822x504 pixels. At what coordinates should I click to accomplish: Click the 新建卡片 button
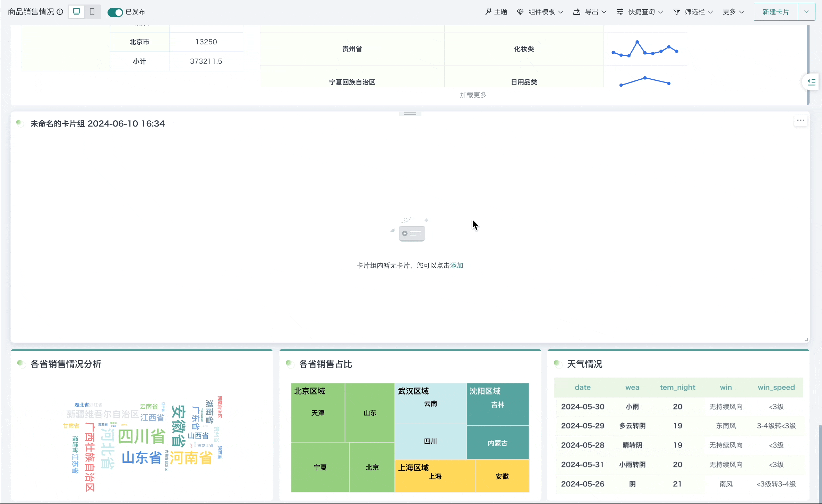(776, 12)
